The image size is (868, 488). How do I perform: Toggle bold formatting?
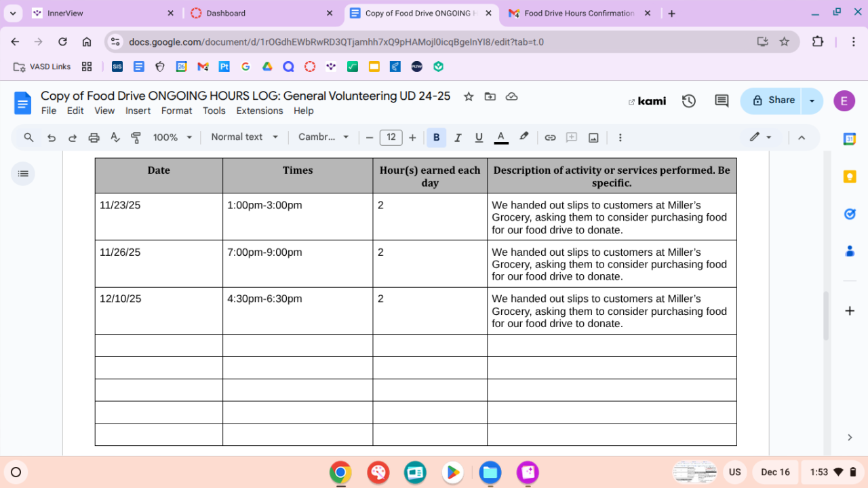(436, 138)
